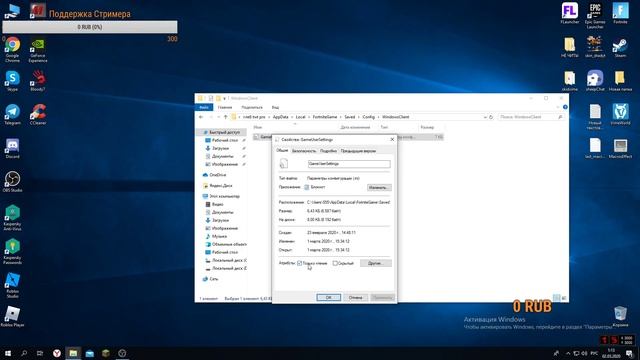Switch to Вид ribbon tab
The width and height of the screenshot is (640, 360).
(276, 107)
